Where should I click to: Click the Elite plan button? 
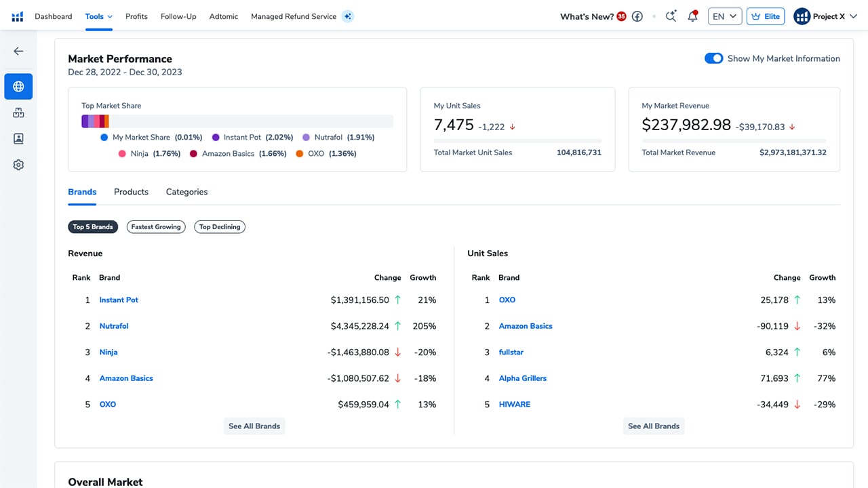766,16
